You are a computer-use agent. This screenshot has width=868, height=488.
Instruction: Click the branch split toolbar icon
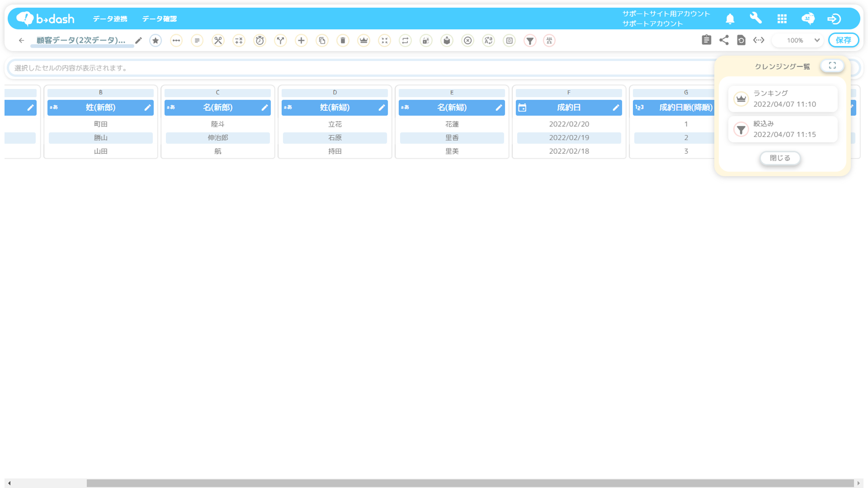(x=281, y=40)
